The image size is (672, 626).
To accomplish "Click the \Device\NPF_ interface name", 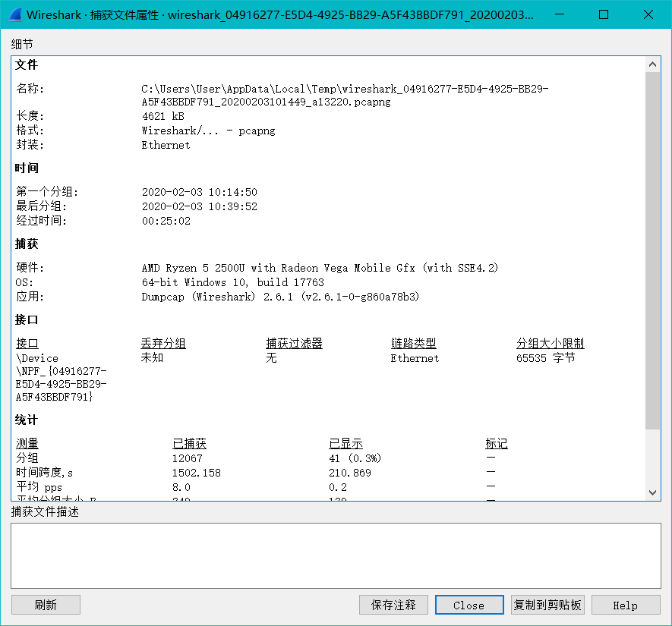I will (62, 378).
